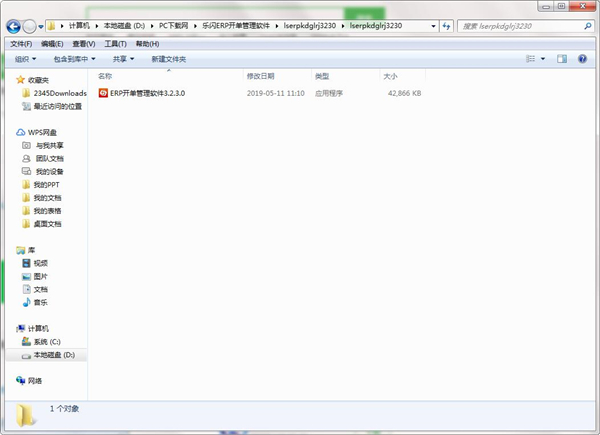This screenshot has width=600, height=435.
Task: Open the 2345Downloads folder in favorites
Action: (60, 93)
